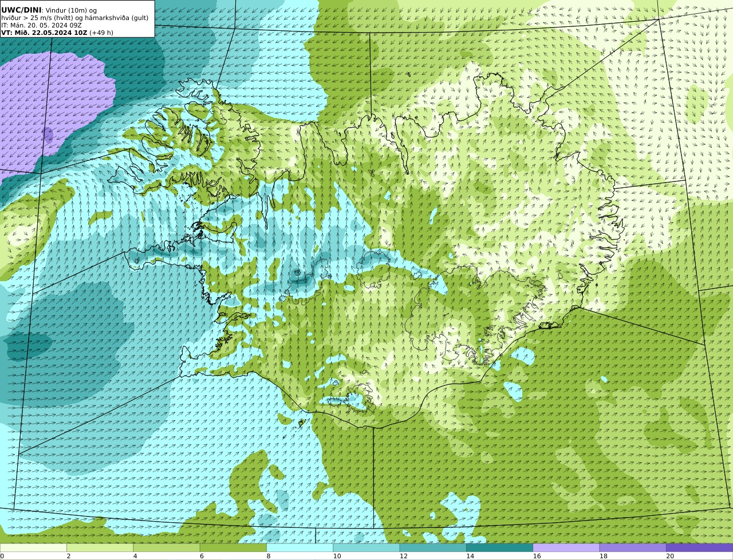Screen dimensions: 733x560
Task: Click the "12" scale label
Action: (404, 556)
